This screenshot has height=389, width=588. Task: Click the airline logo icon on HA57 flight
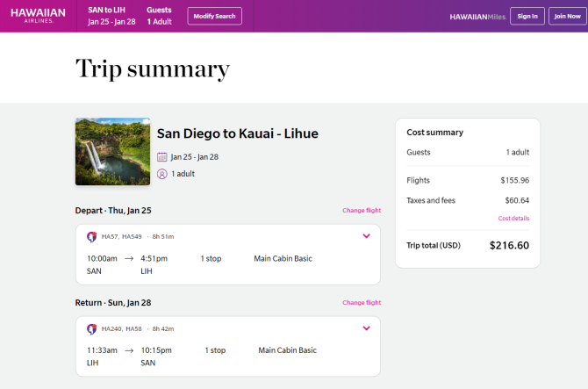tap(92, 237)
